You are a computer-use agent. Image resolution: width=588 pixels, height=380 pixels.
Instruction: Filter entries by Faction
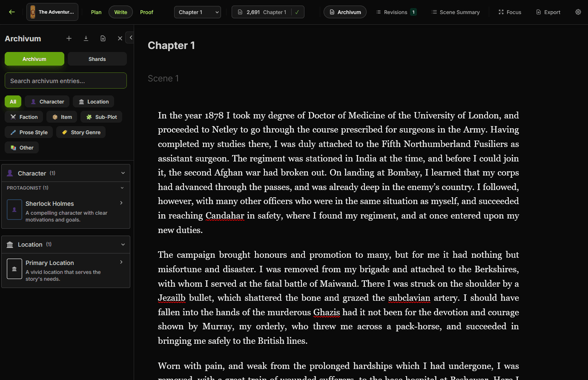tap(24, 117)
